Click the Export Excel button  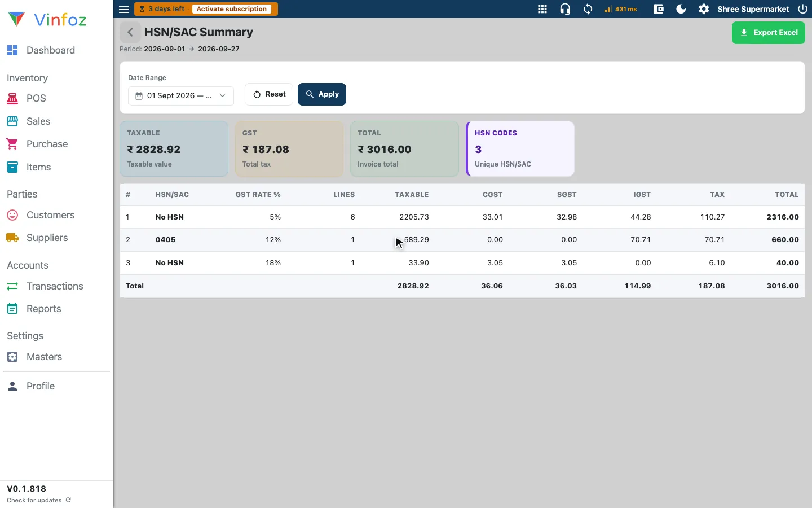pyautogui.click(x=768, y=33)
